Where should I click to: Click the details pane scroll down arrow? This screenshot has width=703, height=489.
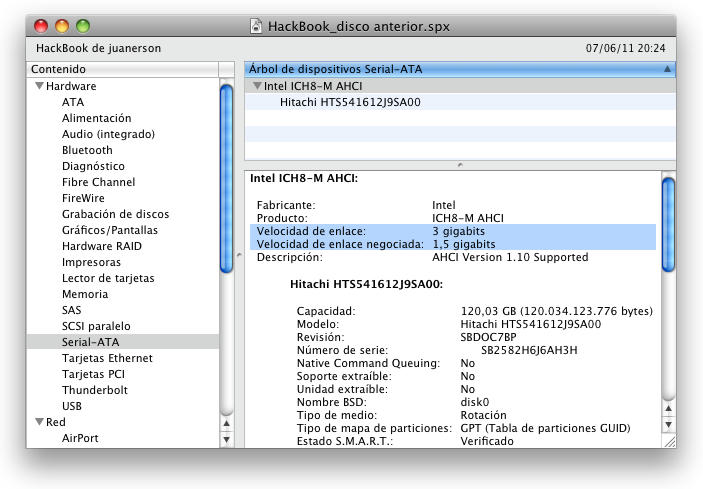tap(668, 424)
